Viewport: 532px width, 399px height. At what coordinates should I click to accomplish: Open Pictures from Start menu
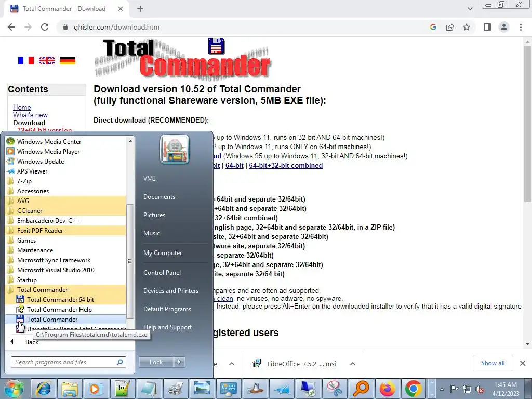pos(154,215)
